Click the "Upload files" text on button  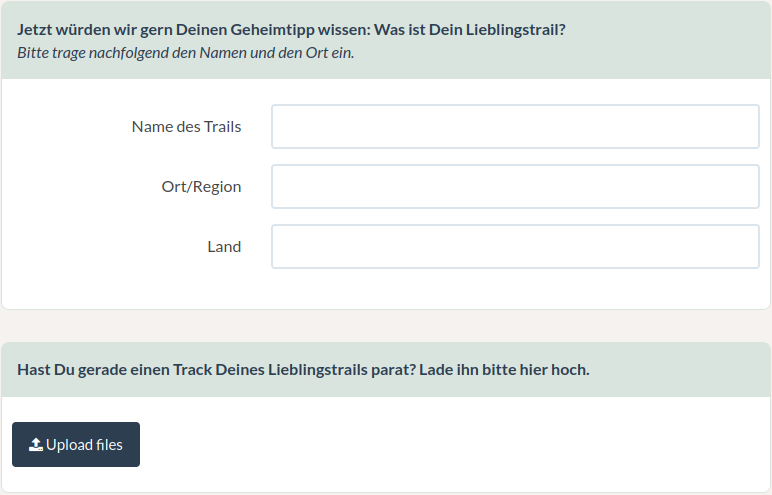[84, 445]
